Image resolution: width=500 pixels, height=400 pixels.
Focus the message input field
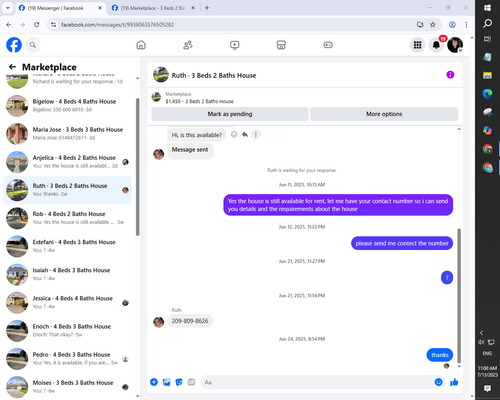tap(317, 382)
